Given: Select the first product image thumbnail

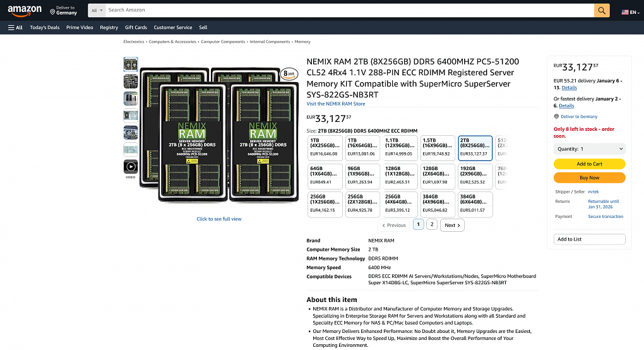Looking at the screenshot, I should click(131, 64).
